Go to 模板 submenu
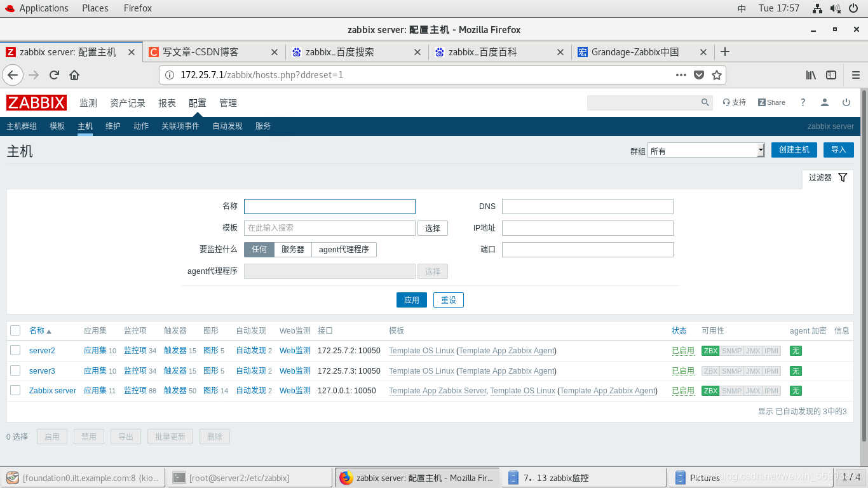This screenshot has width=868, height=488. click(x=57, y=126)
